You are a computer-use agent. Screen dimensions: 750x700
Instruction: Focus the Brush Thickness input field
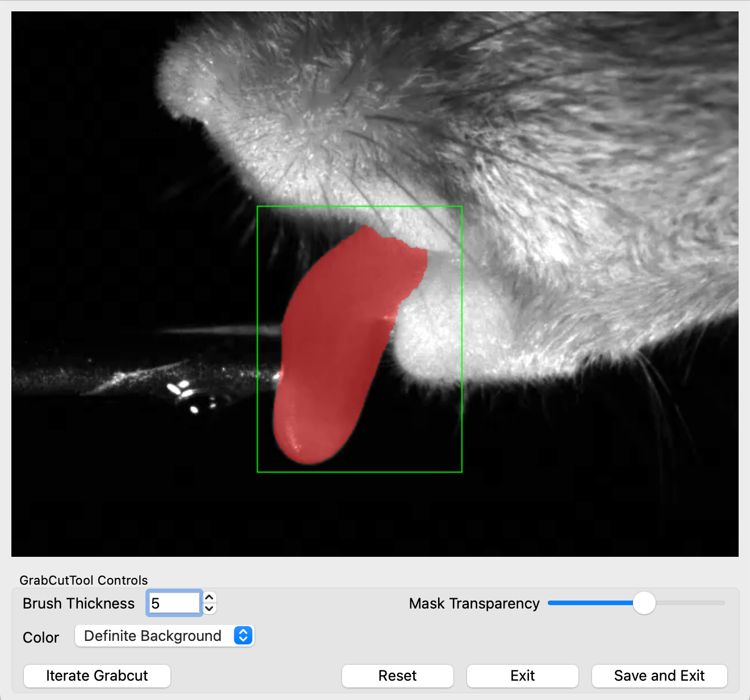click(174, 603)
